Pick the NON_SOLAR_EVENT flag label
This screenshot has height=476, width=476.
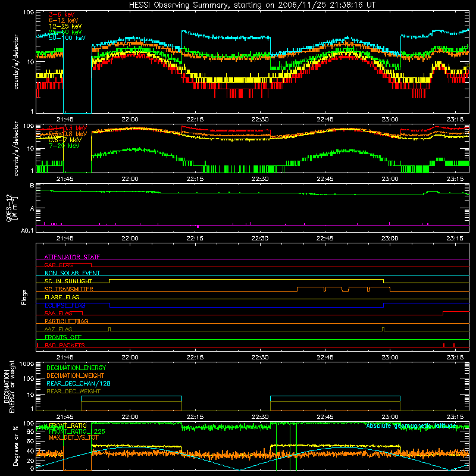[72, 273]
